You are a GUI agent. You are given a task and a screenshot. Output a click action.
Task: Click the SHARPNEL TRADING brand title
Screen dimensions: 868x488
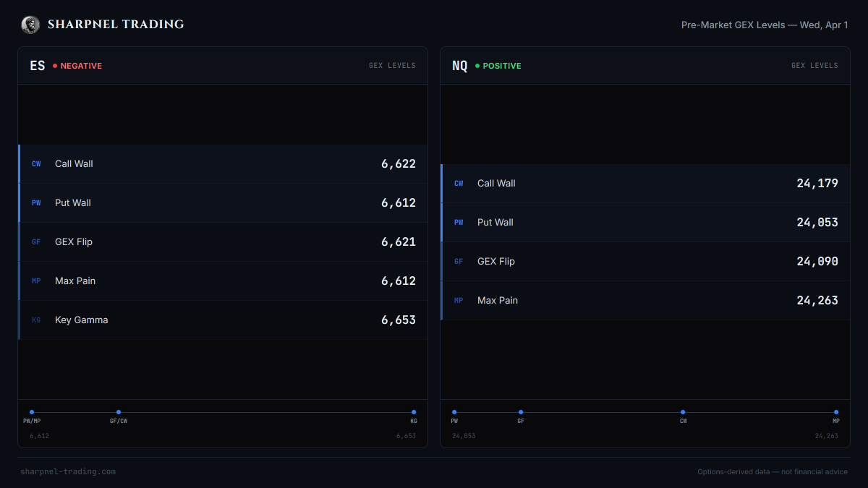(116, 25)
